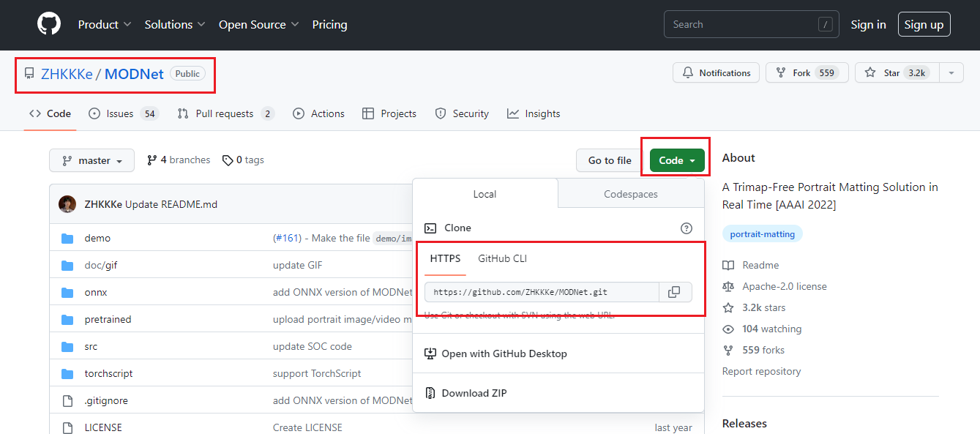Open the Security tab
980x434 pixels.
tap(462, 113)
